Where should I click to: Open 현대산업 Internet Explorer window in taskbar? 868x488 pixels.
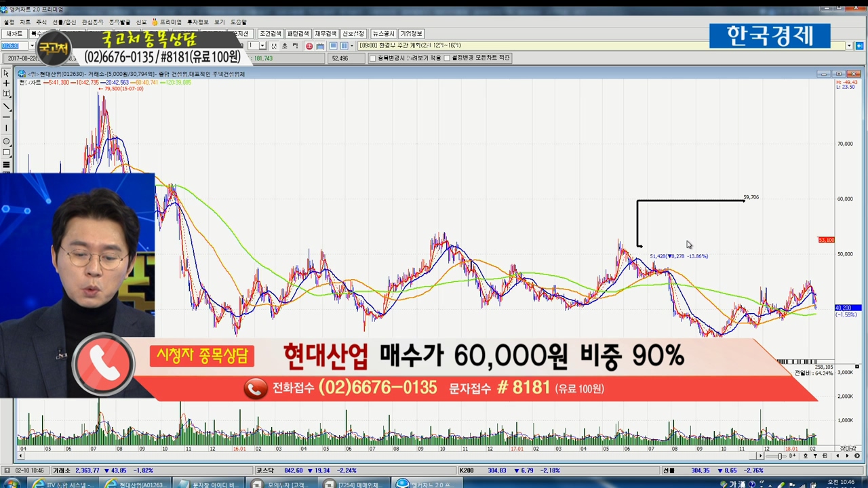coord(132,484)
